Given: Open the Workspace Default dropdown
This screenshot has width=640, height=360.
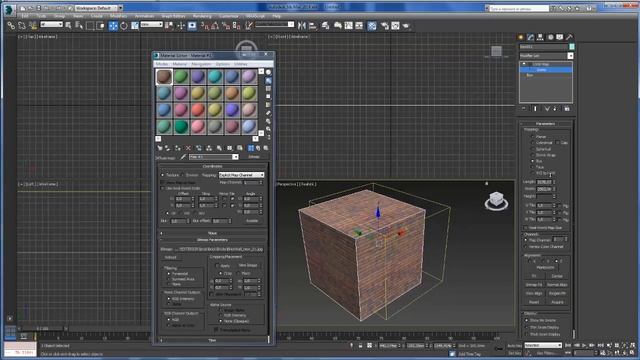Looking at the screenshot, I should tap(120, 8).
